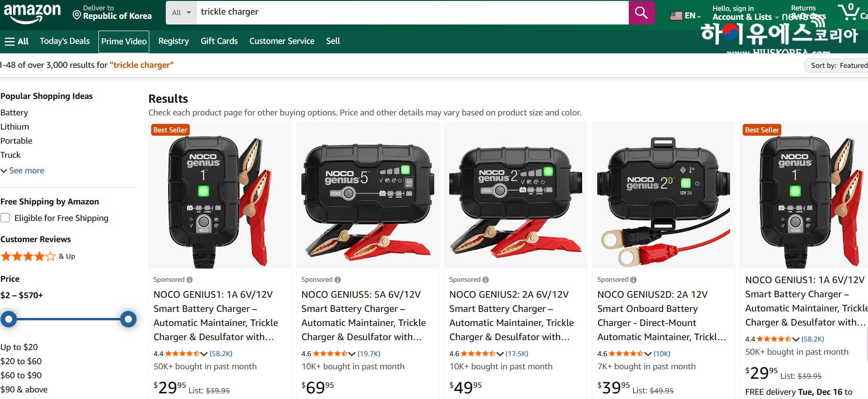The image size is (868, 399).
Task: Open the shopping cart icon
Action: click(850, 12)
